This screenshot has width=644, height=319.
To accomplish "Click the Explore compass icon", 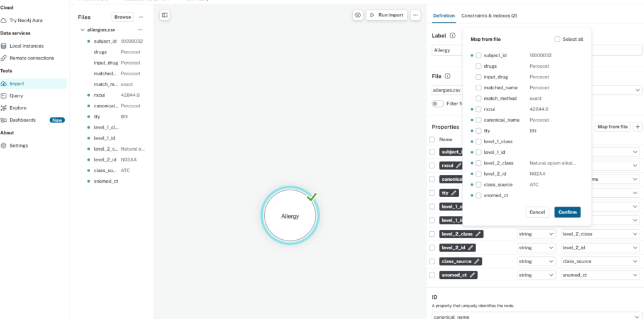I will point(4,108).
